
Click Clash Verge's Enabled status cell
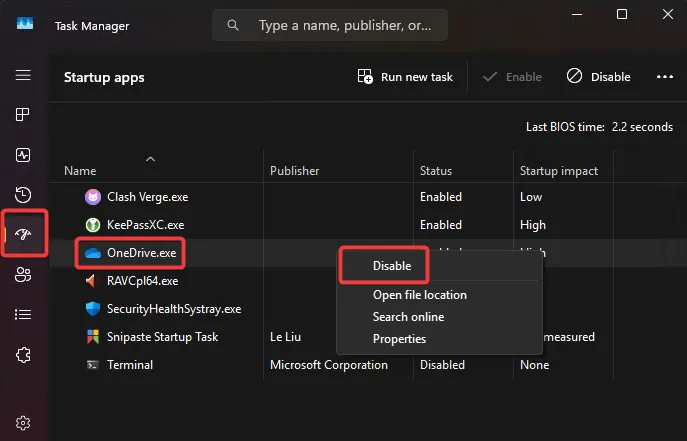(441, 197)
